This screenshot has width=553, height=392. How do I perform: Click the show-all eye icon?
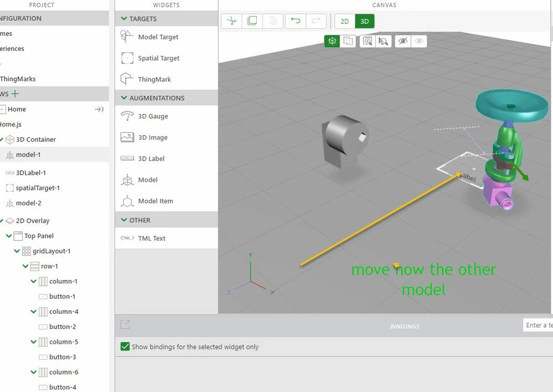[x=419, y=42]
